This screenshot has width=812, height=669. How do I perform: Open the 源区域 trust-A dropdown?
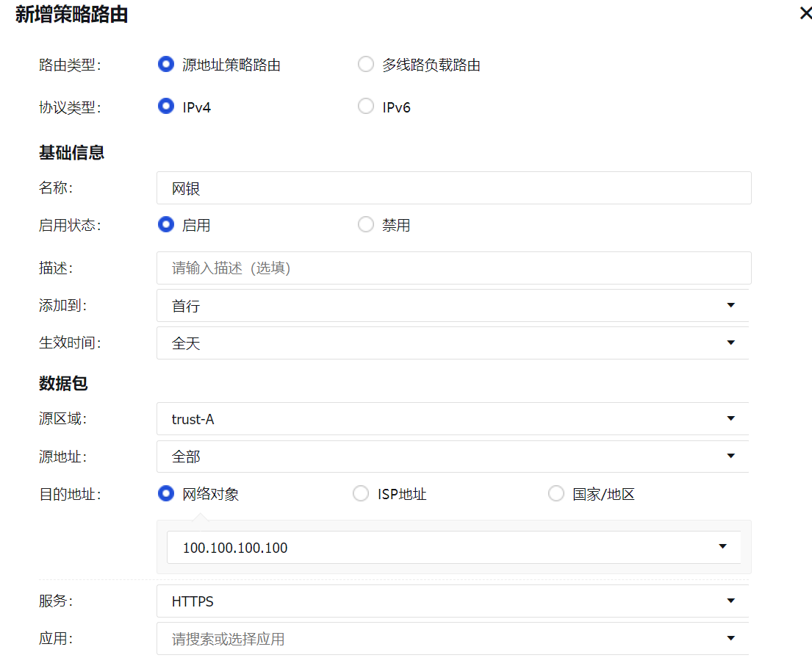[452, 419]
